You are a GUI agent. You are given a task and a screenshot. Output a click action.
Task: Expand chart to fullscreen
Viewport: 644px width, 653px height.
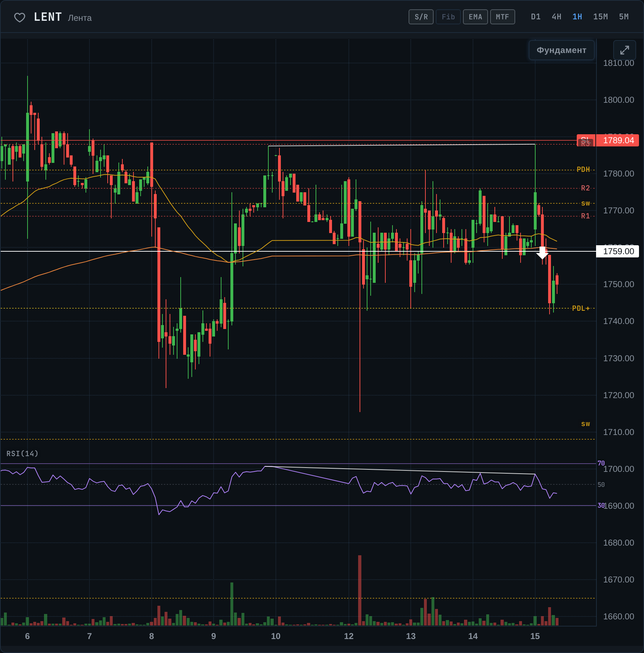tap(624, 50)
